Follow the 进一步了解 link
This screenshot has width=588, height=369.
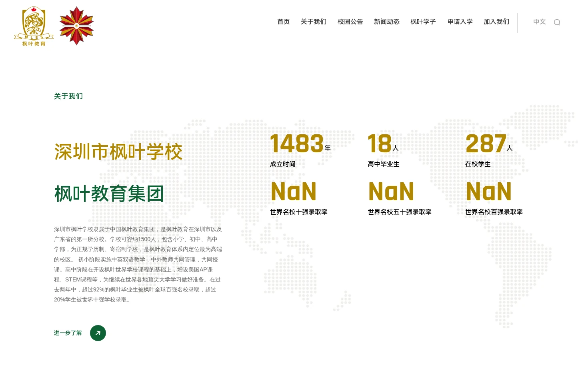tap(68, 333)
